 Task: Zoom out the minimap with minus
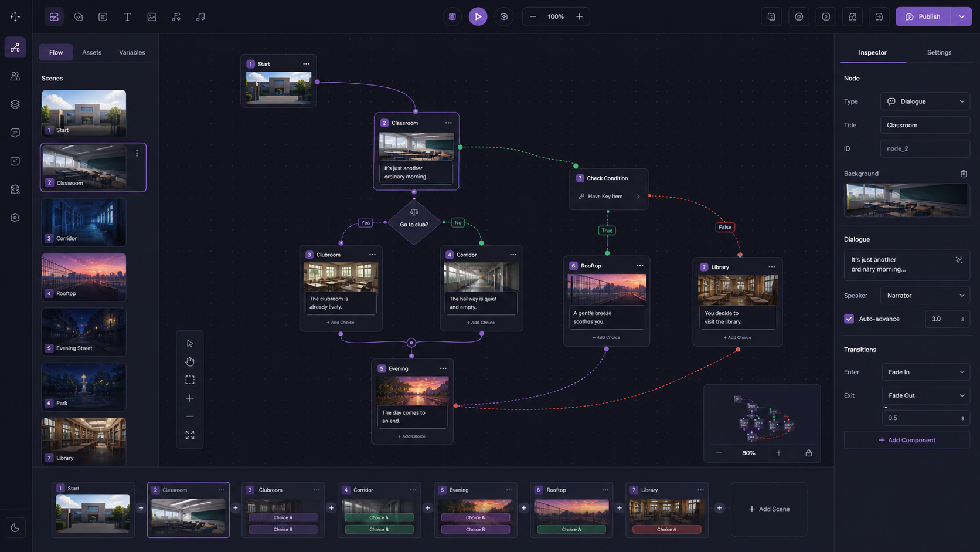719,453
